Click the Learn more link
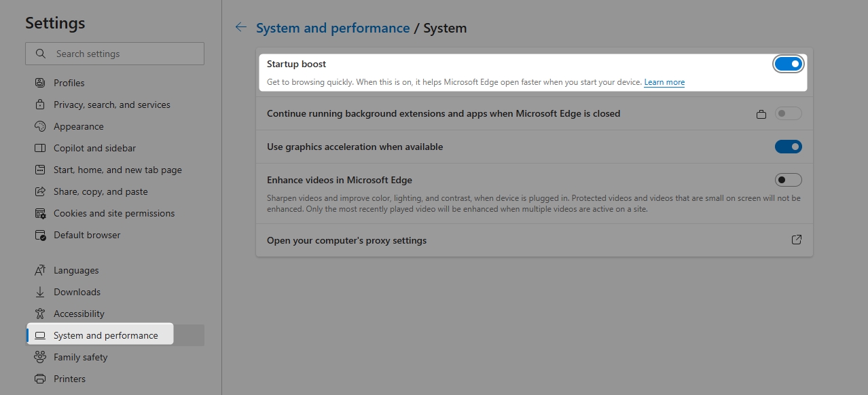This screenshot has height=395, width=868. point(664,82)
